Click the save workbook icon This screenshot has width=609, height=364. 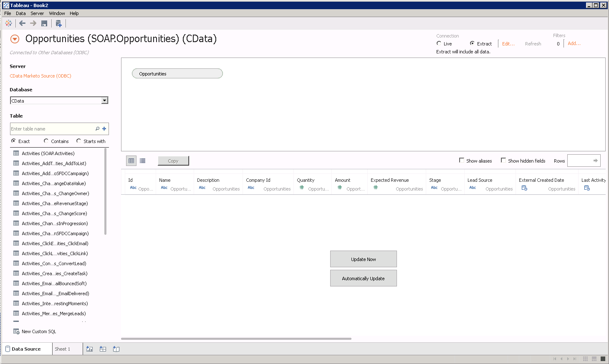pos(44,23)
